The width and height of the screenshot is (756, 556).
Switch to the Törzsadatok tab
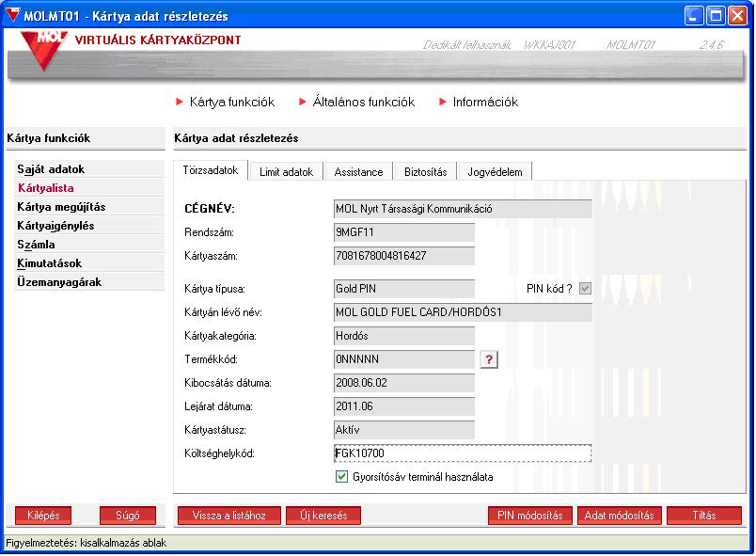coord(211,170)
